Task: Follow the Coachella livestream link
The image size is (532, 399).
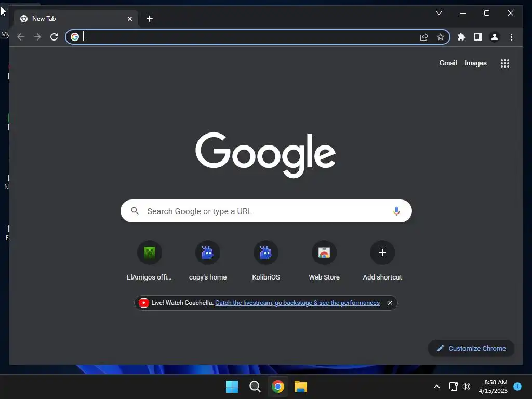Action: pos(297,303)
